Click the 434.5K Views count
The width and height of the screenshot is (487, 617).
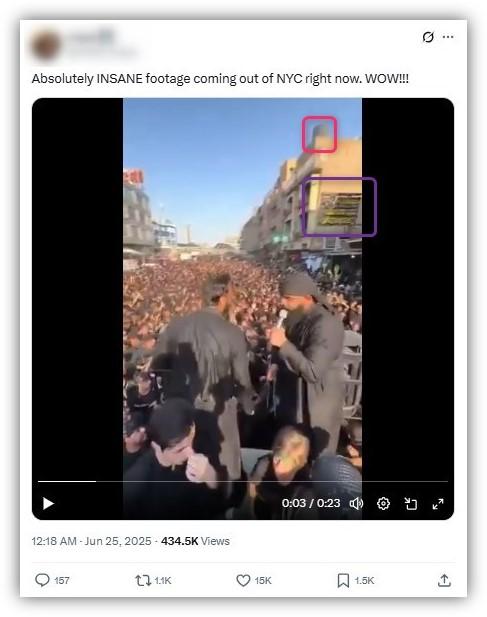pos(195,541)
